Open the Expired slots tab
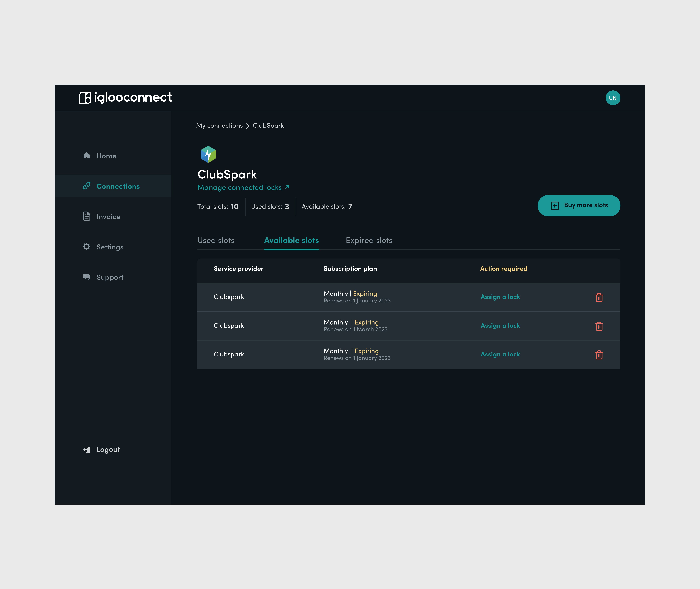This screenshot has width=700, height=589. pos(369,240)
